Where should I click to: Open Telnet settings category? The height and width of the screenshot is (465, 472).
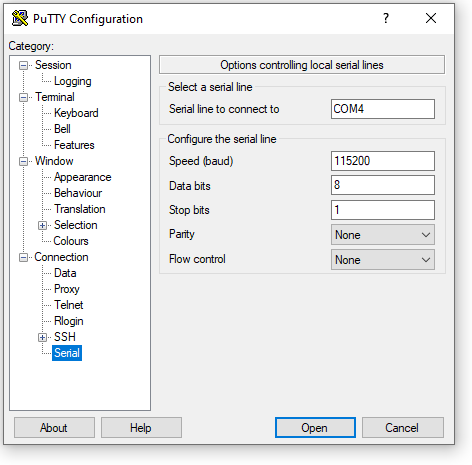coord(69,305)
